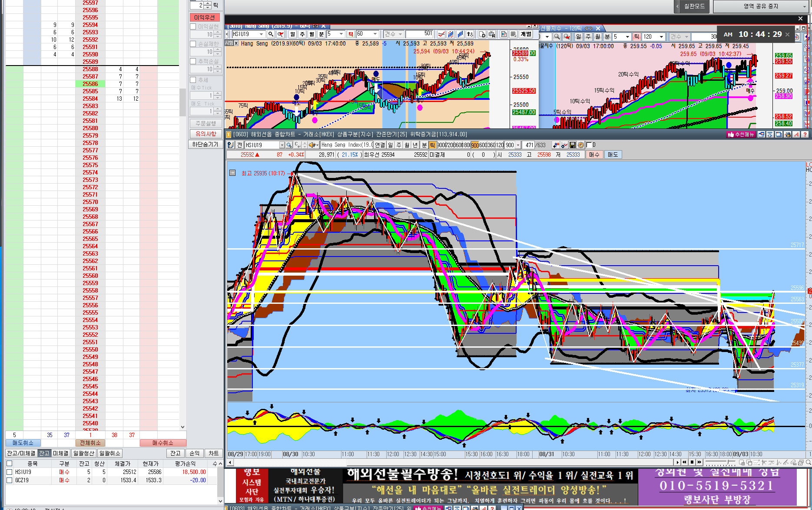Screen dimensions: 812x510
Task: Click the skip-to-start playback button under the chart
Action: coord(685,462)
